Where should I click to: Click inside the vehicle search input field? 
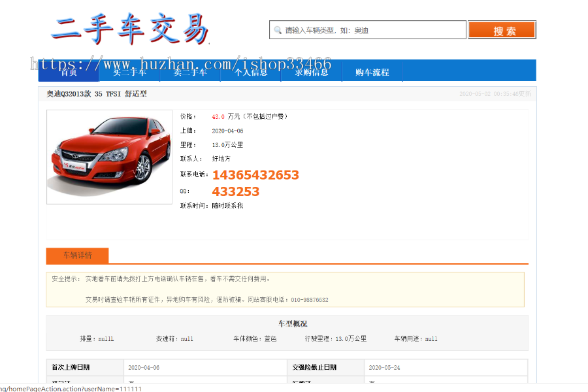(x=366, y=29)
